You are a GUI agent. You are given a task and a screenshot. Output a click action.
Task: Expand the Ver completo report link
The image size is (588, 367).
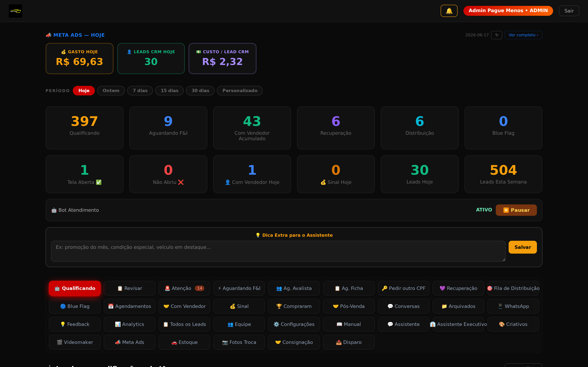pos(523,35)
